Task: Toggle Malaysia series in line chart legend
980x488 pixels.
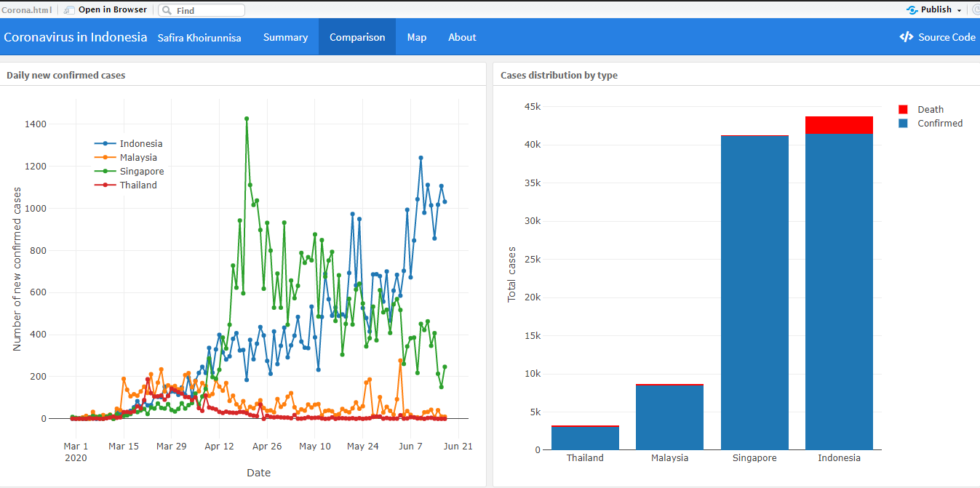Action: click(x=126, y=158)
